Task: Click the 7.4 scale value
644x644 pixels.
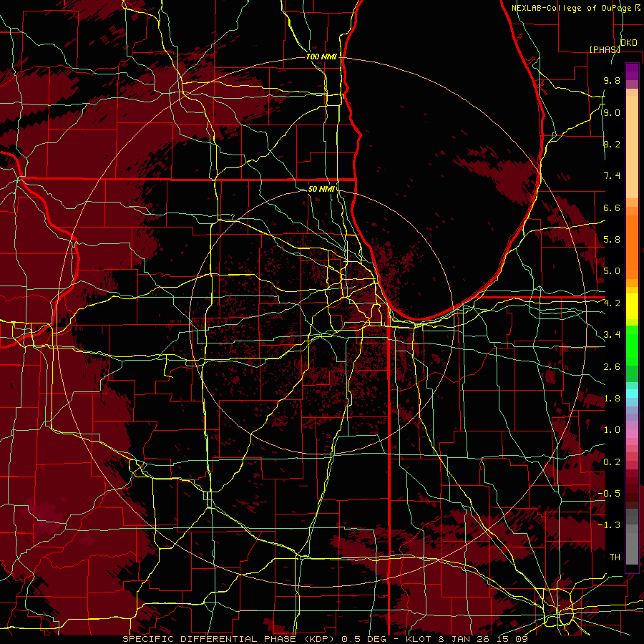Action: 612,176
